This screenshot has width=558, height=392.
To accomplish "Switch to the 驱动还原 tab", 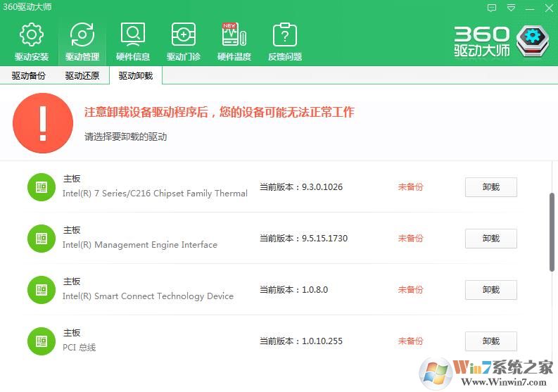I will 82,75.
